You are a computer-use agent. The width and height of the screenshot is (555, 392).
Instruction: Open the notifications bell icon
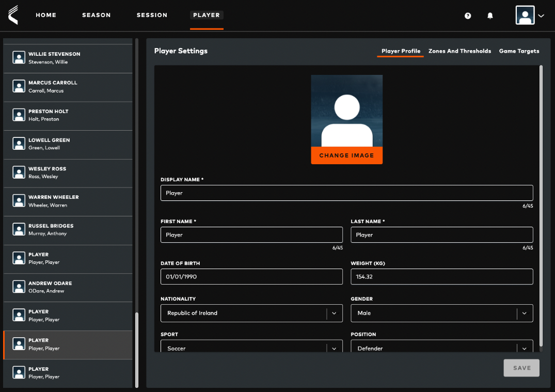pos(489,15)
